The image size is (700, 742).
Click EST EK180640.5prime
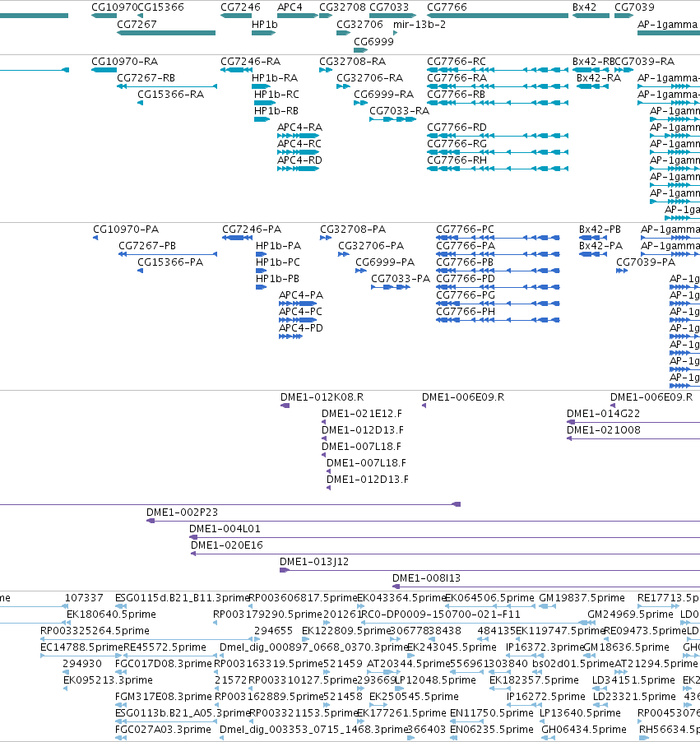coord(111,614)
